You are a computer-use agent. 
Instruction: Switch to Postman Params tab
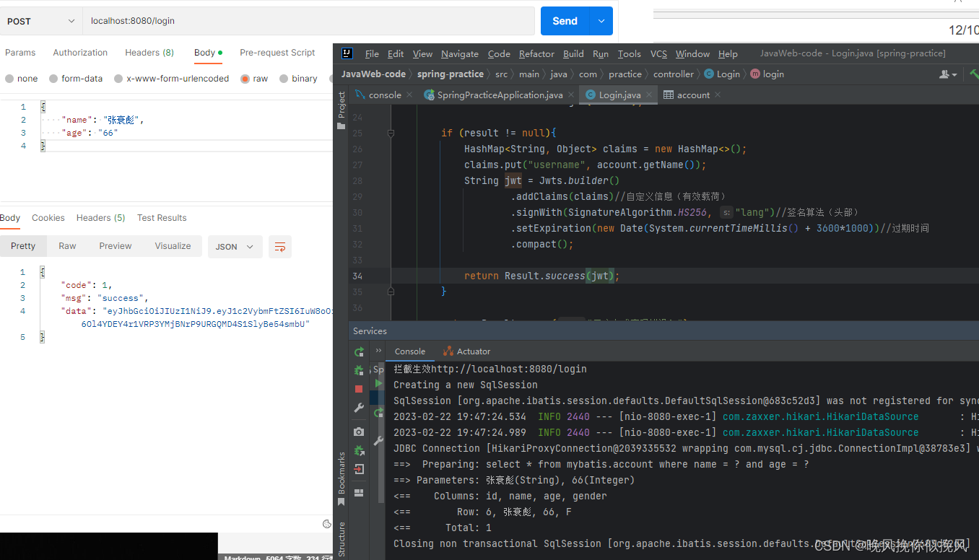(20, 53)
